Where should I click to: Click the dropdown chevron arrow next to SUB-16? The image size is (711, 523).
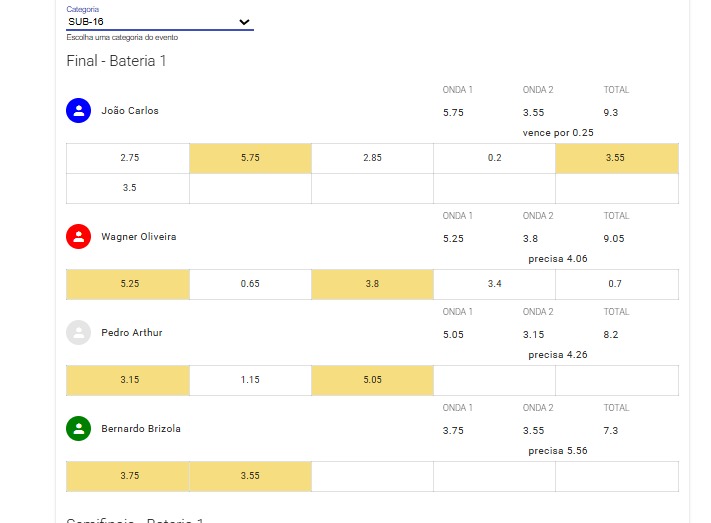point(244,22)
